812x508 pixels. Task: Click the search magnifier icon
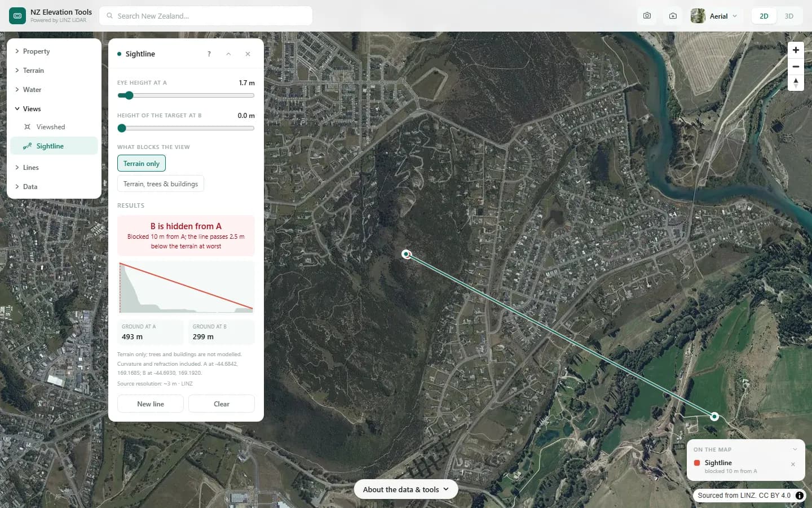tap(110, 16)
